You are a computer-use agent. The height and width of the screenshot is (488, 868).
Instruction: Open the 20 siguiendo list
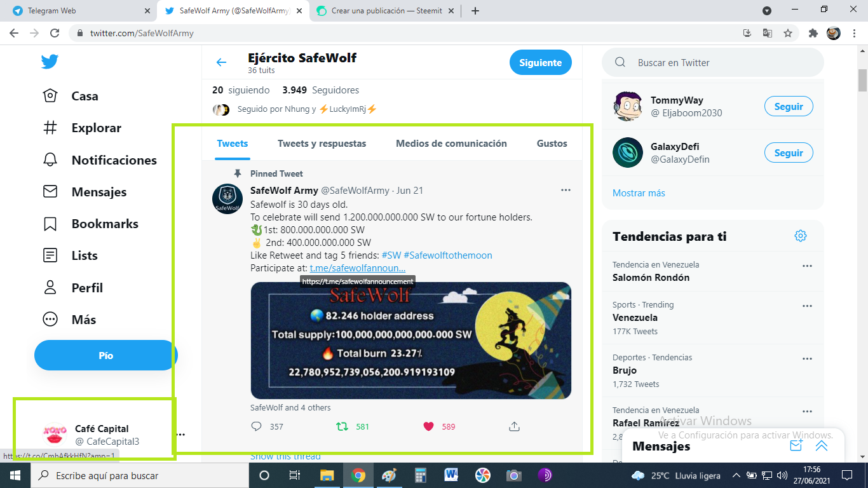241,90
